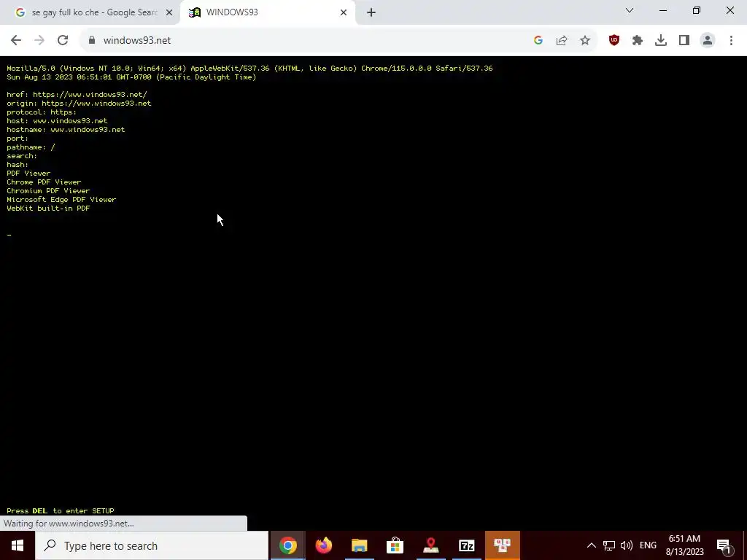The image size is (747, 560).
Task: Open the uBlock Origin extension
Action: [614, 41]
